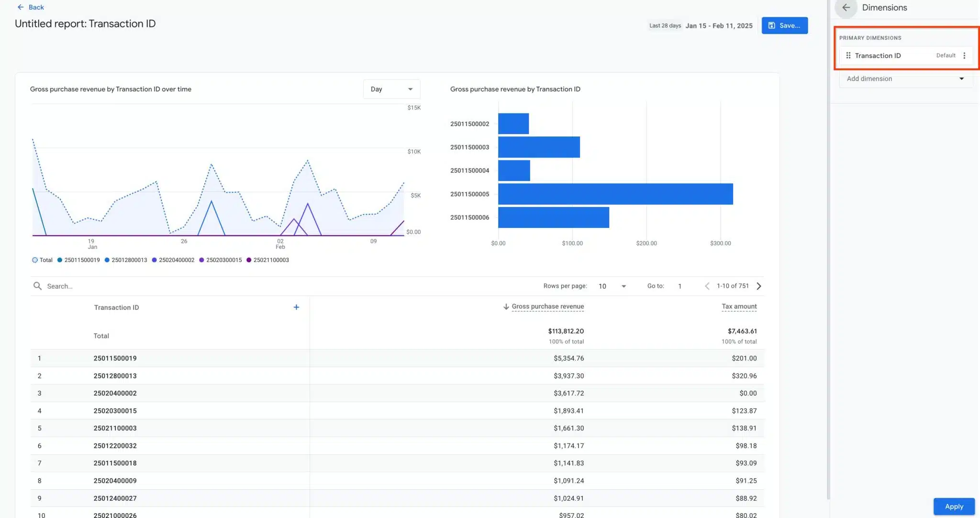Click the $3,617.72 revenue cell
The height and width of the screenshot is (518, 980).
(568, 393)
